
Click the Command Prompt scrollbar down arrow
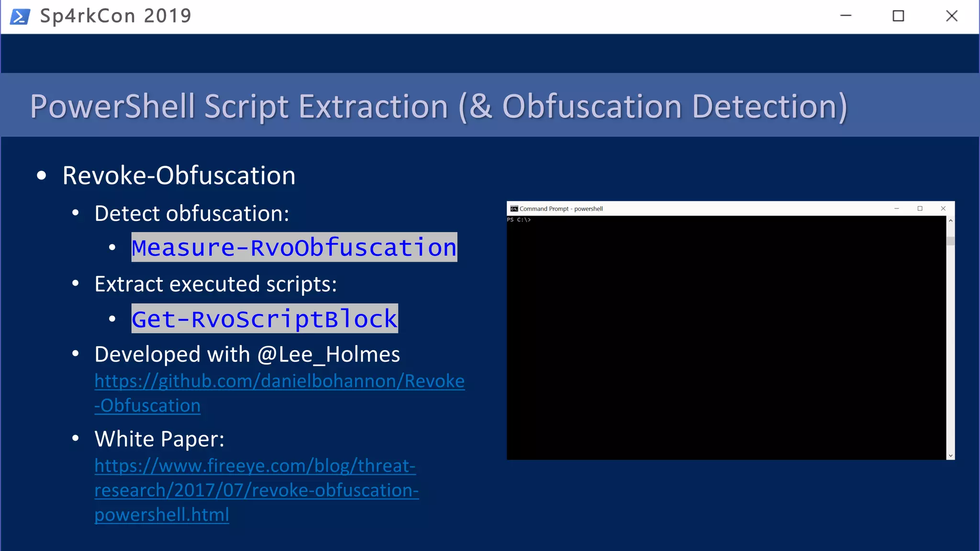pyautogui.click(x=950, y=456)
